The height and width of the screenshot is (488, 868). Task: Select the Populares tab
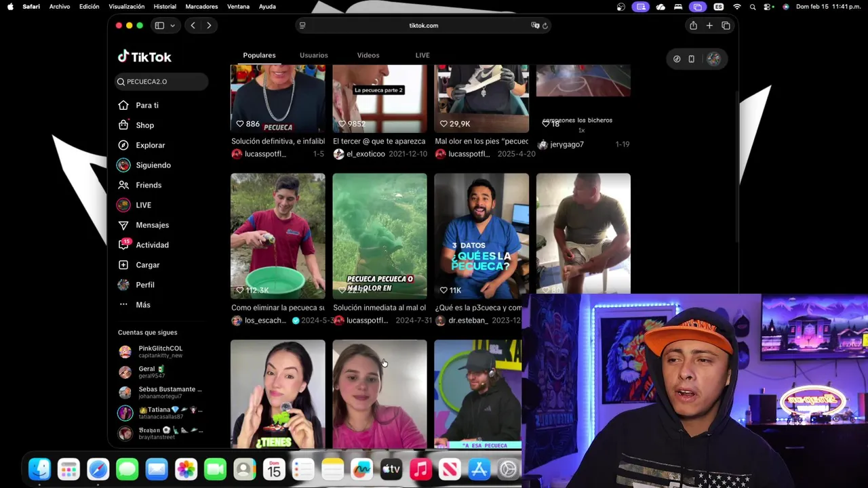coord(259,55)
